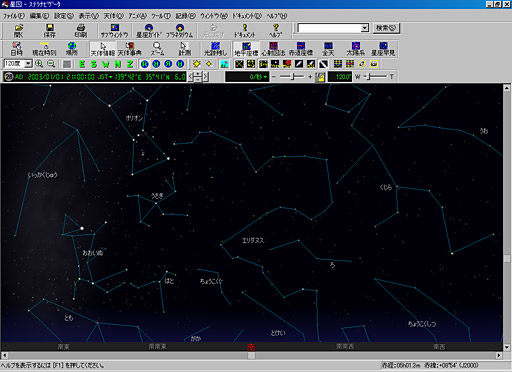512x372 pixels.
Task: Open the 星座早見 planisphere view
Action: tap(383, 49)
